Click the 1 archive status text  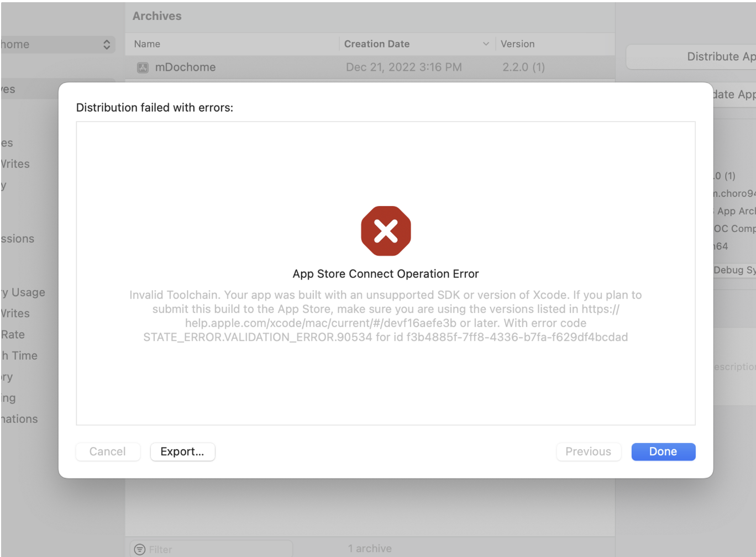click(370, 549)
